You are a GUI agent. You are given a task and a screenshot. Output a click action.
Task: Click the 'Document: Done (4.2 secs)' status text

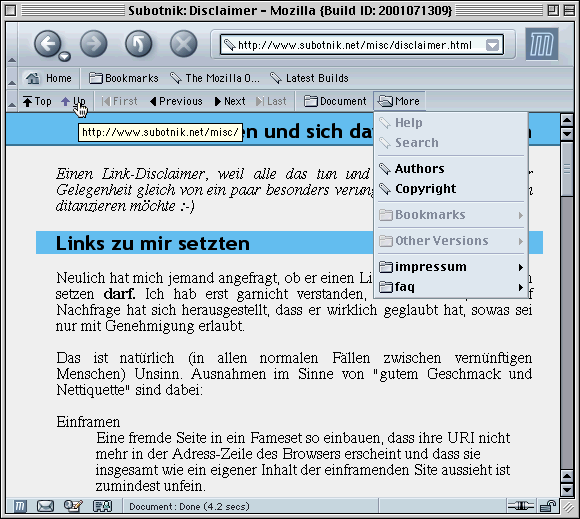point(189,506)
